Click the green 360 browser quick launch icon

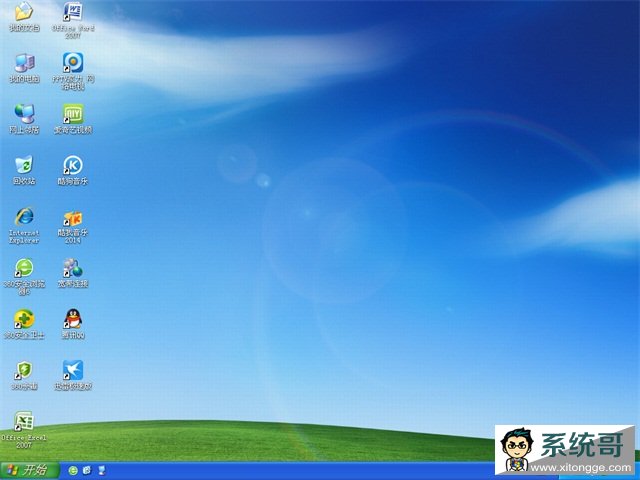point(73,470)
